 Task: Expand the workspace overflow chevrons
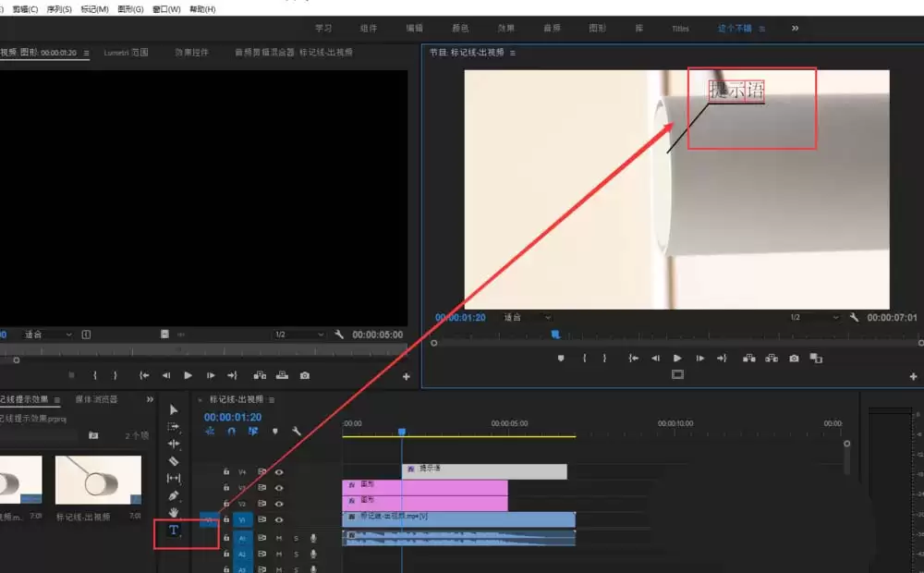795,29
